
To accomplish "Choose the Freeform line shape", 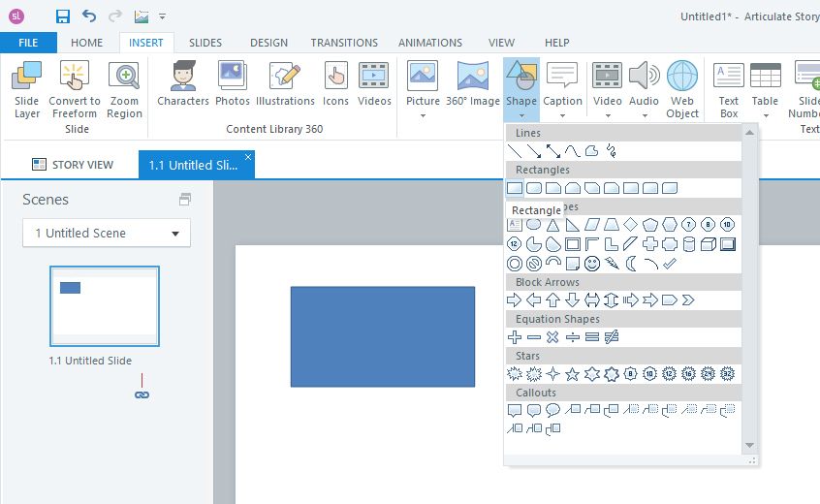I will pos(592,151).
